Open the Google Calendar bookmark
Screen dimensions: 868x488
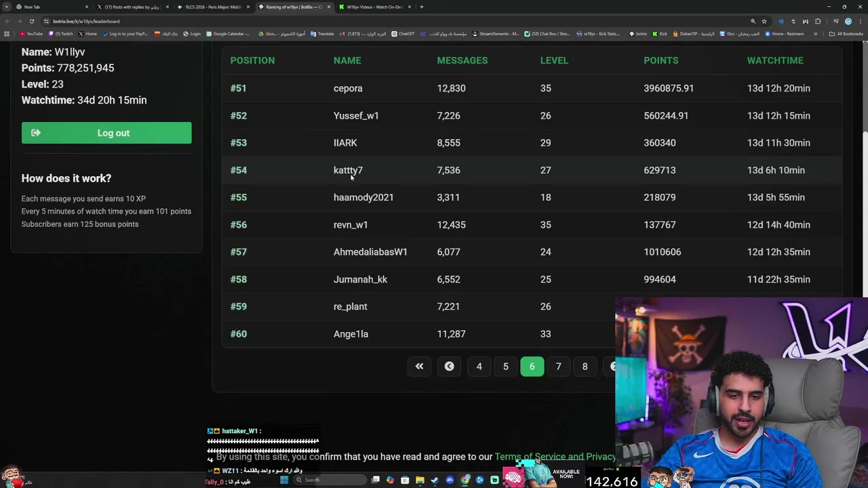[x=227, y=33]
